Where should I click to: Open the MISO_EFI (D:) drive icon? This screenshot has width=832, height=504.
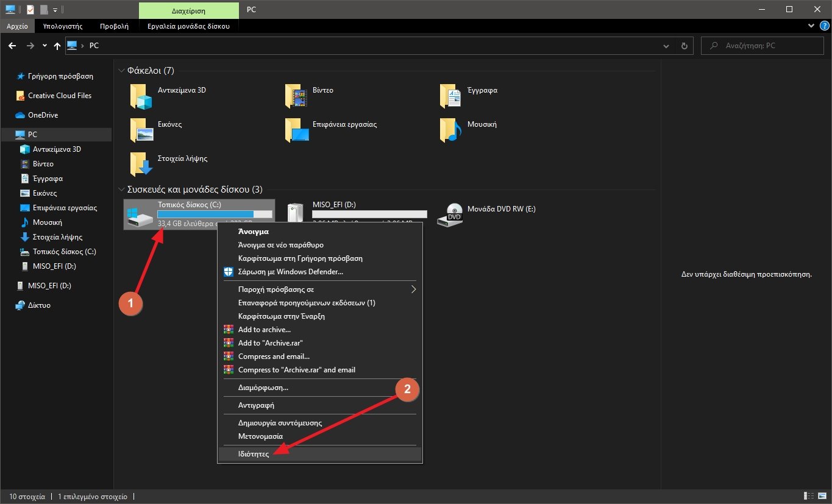tap(296, 215)
